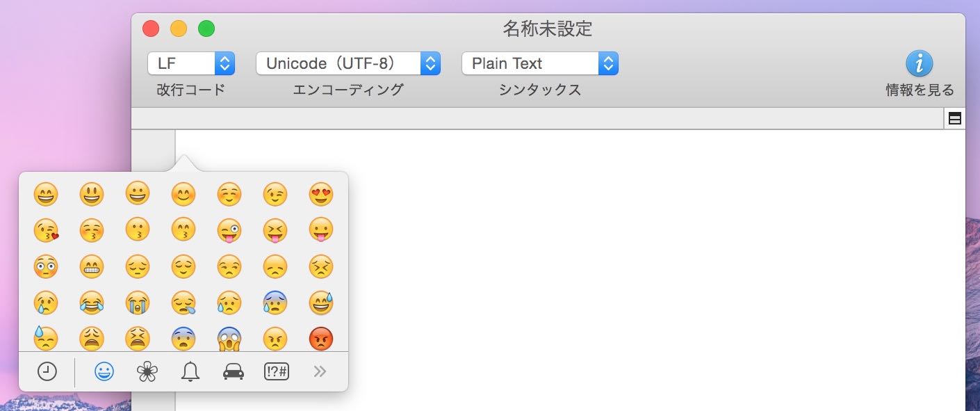Insert the heart-eyes emoji
The height and width of the screenshot is (411, 980).
click(x=321, y=194)
